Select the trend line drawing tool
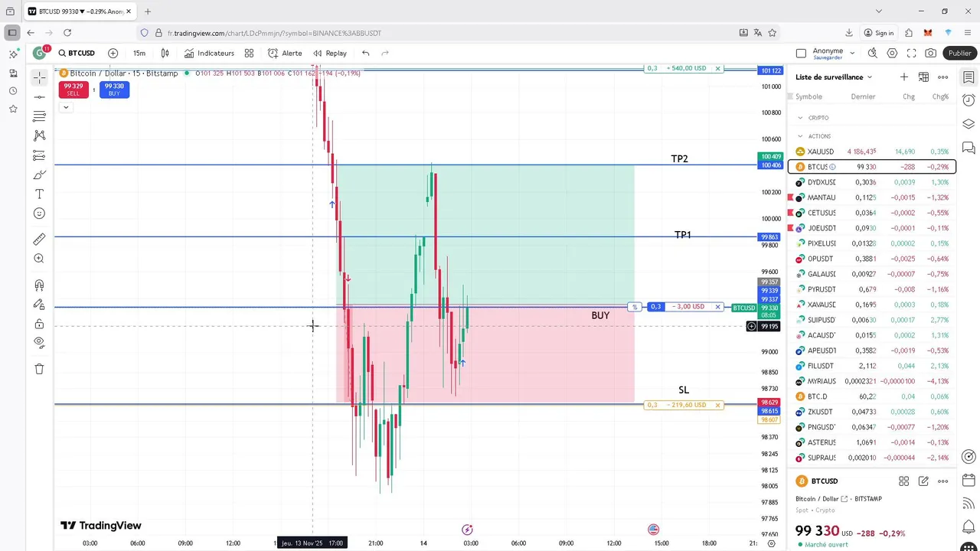 pyautogui.click(x=39, y=97)
